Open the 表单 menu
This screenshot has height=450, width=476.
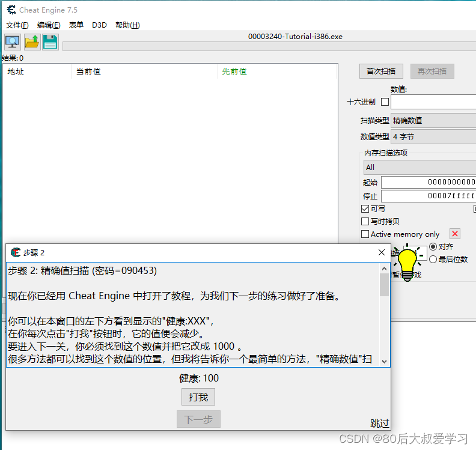76,25
